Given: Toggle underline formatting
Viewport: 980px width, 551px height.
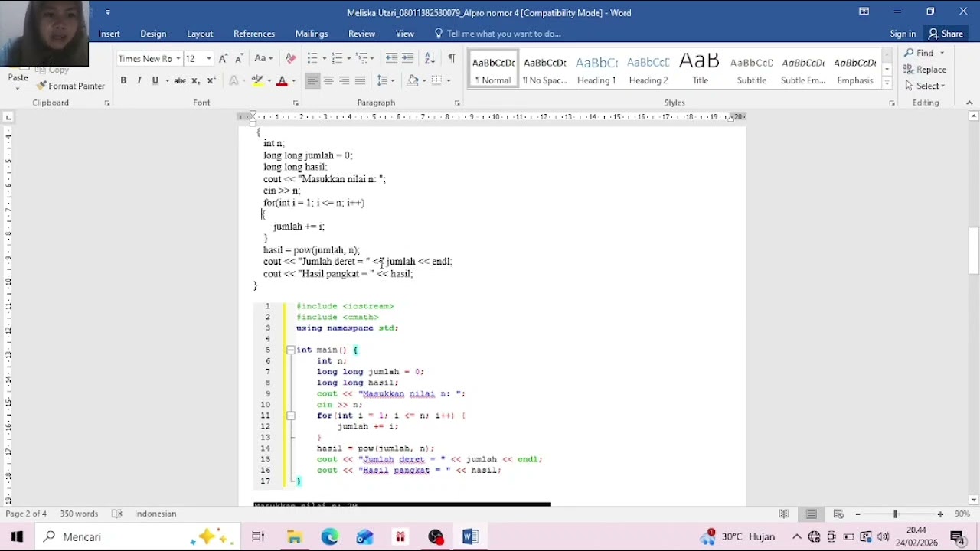Looking at the screenshot, I should (x=155, y=80).
